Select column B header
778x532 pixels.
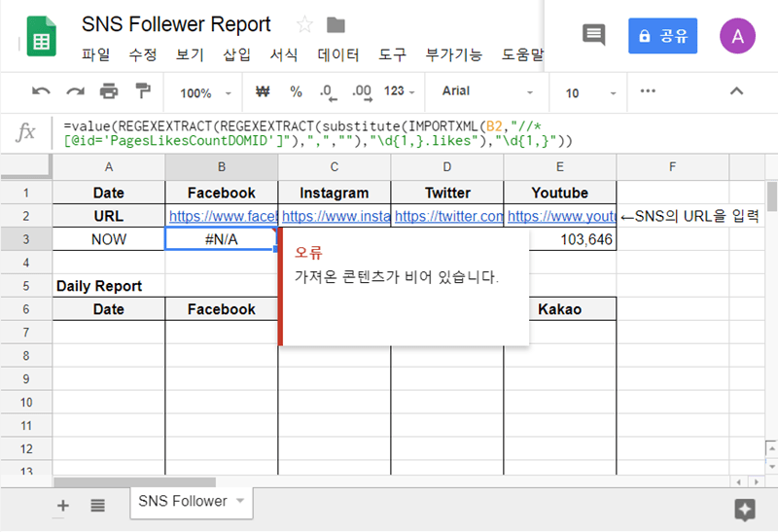tap(222, 167)
